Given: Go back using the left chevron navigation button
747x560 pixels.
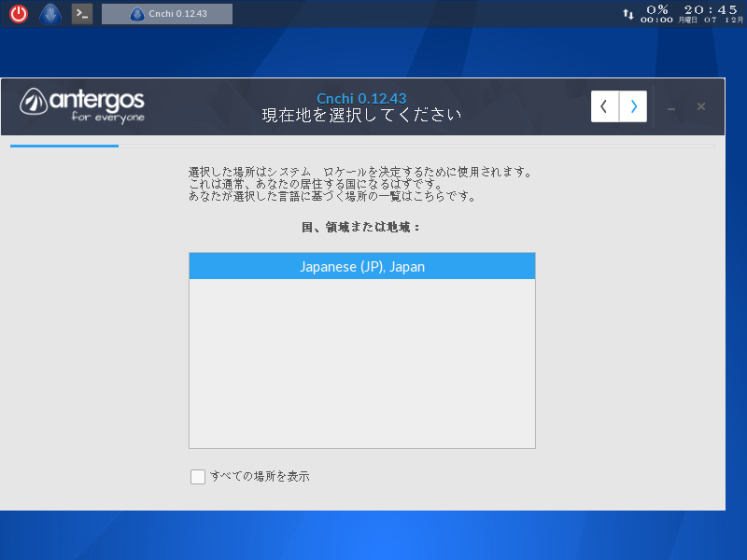Looking at the screenshot, I should (x=604, y=106).
